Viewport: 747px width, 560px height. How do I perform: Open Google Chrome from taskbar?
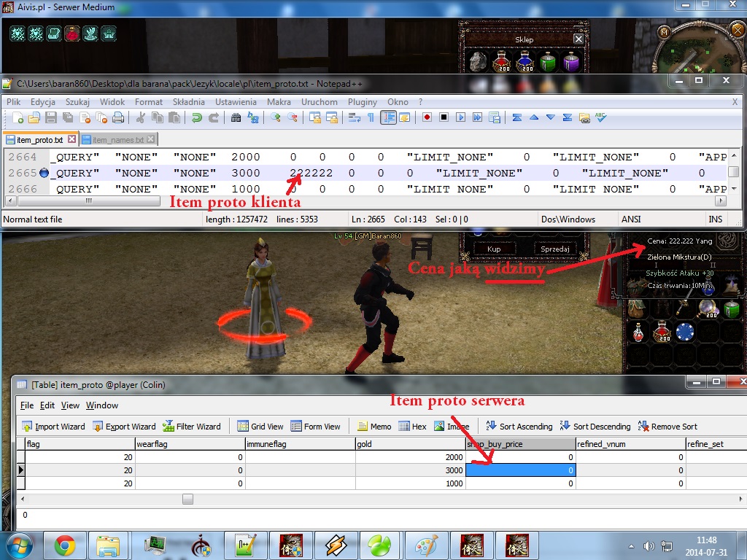(x=65, y=545)
